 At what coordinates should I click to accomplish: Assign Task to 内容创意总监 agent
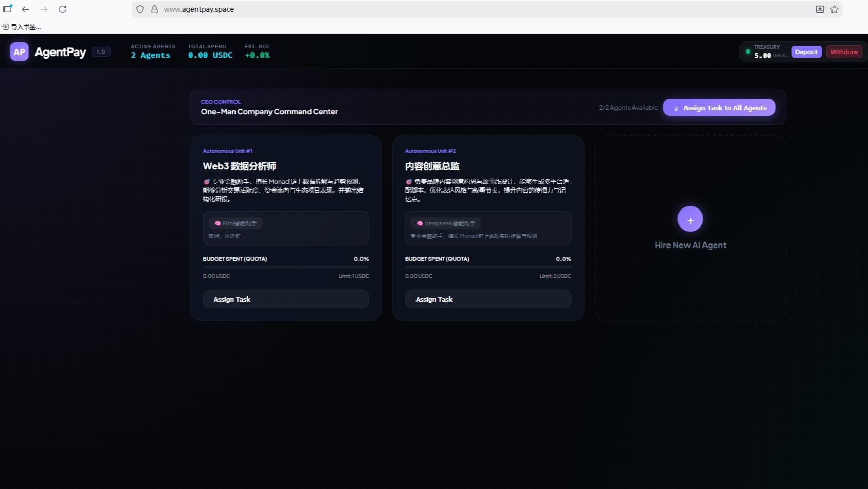pos(487,299)
